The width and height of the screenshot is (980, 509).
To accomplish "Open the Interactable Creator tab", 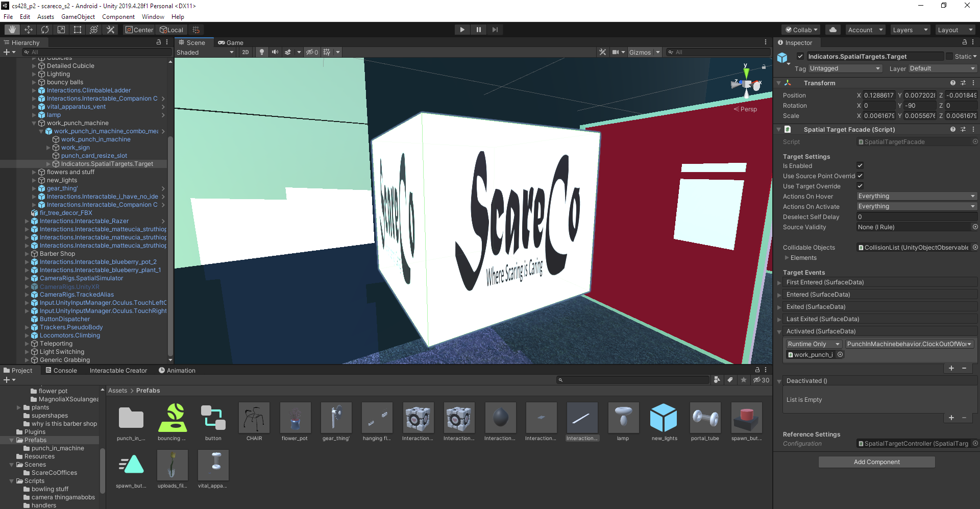I will 118,370.
